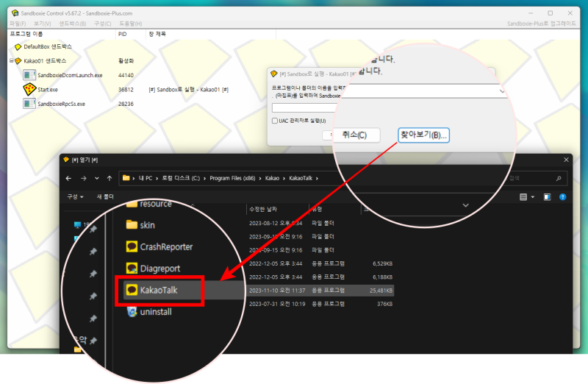Click the 25,481KB size cell
588x384 pixels.
tap(381, 291)
